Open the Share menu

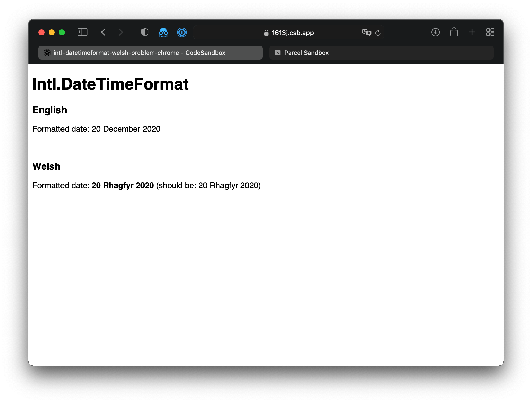[454, 32]
